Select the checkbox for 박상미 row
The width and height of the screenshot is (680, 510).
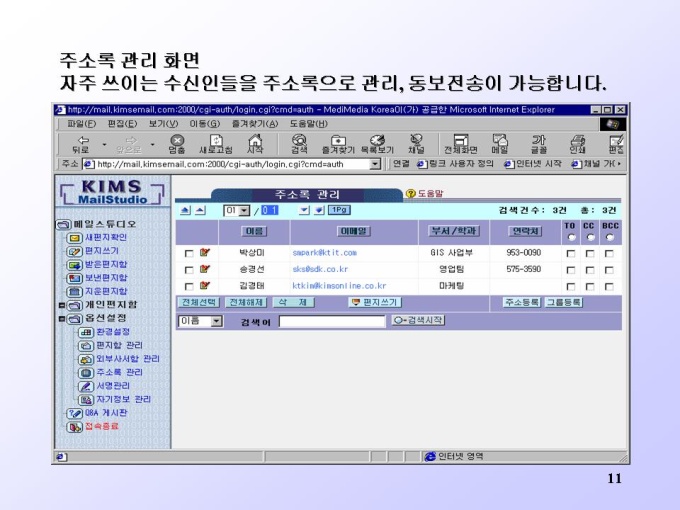[189, 253]
